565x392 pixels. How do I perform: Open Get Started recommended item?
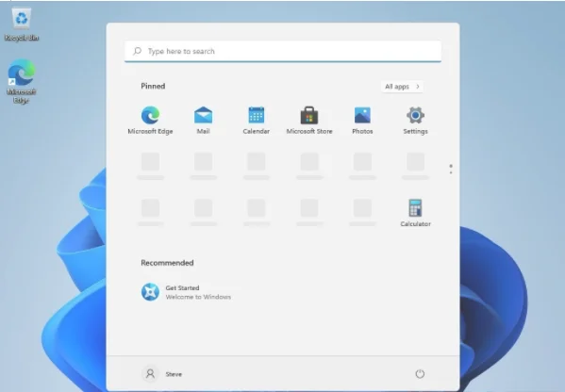point(186,292)
